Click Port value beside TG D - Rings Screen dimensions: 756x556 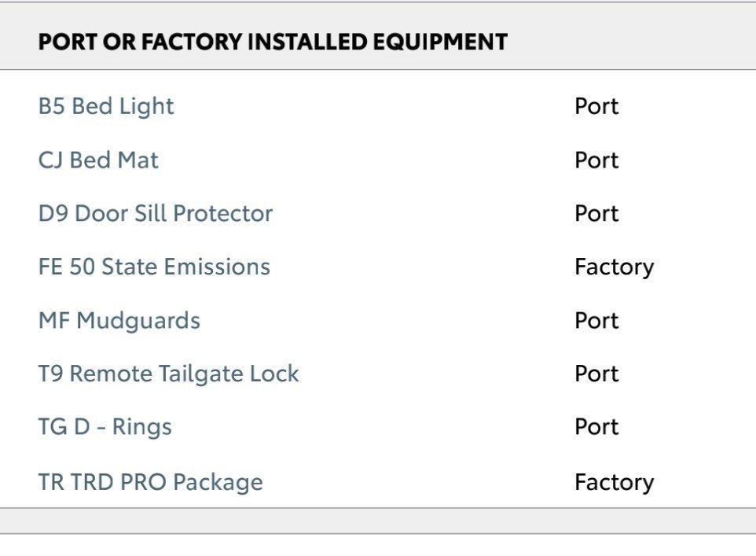coord(596,427)
